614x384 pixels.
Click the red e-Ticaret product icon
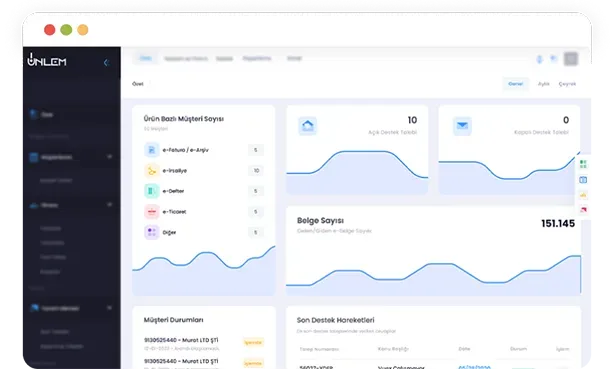[152, 212]
